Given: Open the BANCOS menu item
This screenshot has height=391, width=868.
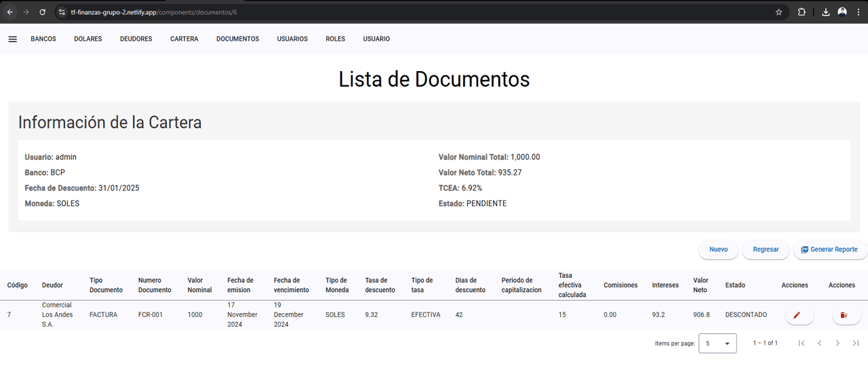Looking at the screenshot, I should pos(43,39).
